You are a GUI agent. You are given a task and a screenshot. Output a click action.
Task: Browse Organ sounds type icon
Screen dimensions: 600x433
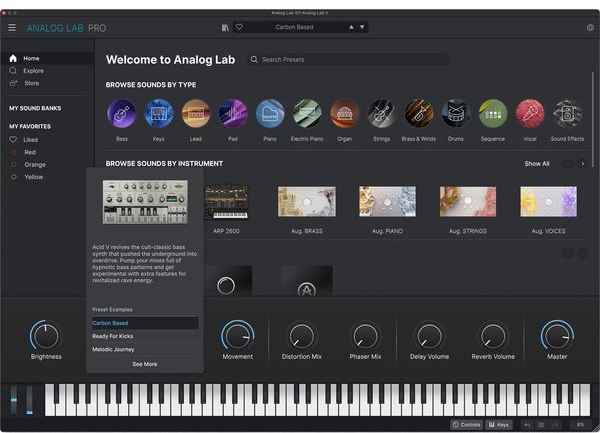point(344,113)
